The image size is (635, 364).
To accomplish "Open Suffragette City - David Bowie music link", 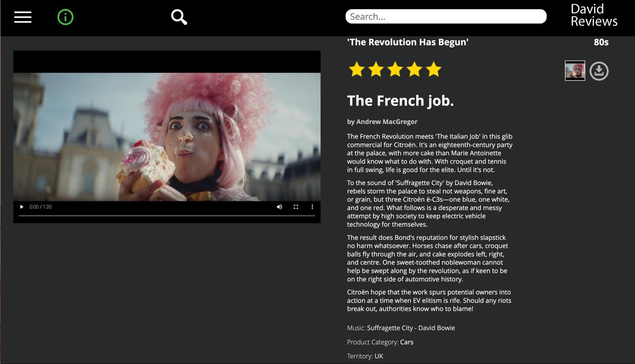I will [x=411, y=328].
